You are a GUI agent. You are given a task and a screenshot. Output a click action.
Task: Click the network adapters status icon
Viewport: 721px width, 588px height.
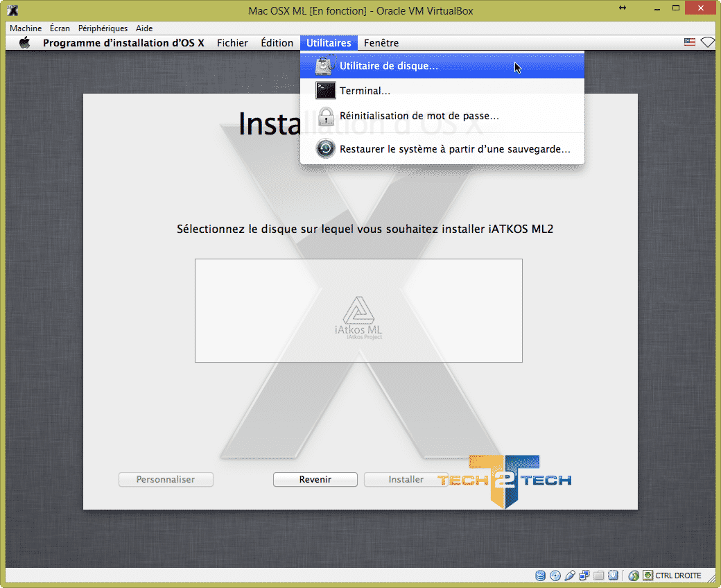click(x=584, y=576)
